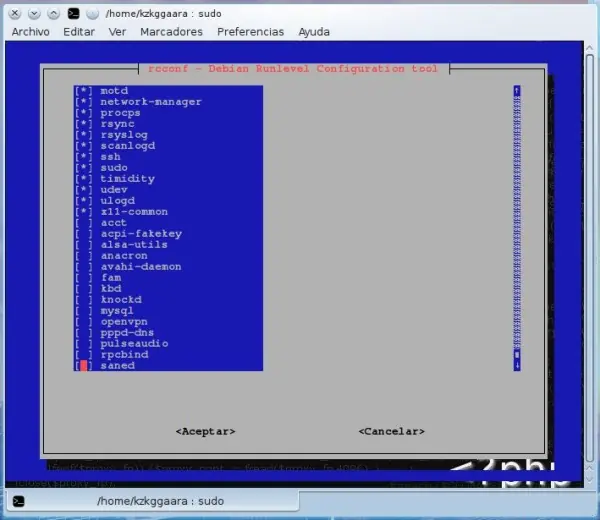The width and height of the screenshot is (600, 520).
Task: Enable the kbd service checkbox
Action: (x=84, y=289)
